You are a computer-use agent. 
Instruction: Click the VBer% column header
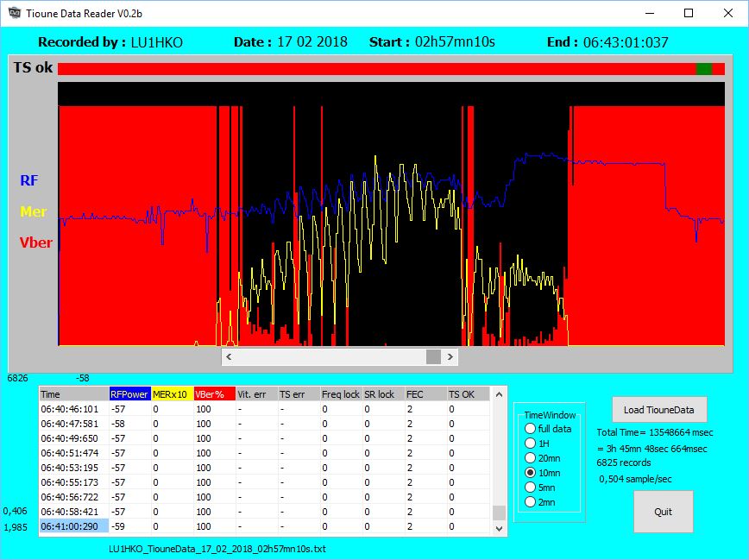click(213, 394)
